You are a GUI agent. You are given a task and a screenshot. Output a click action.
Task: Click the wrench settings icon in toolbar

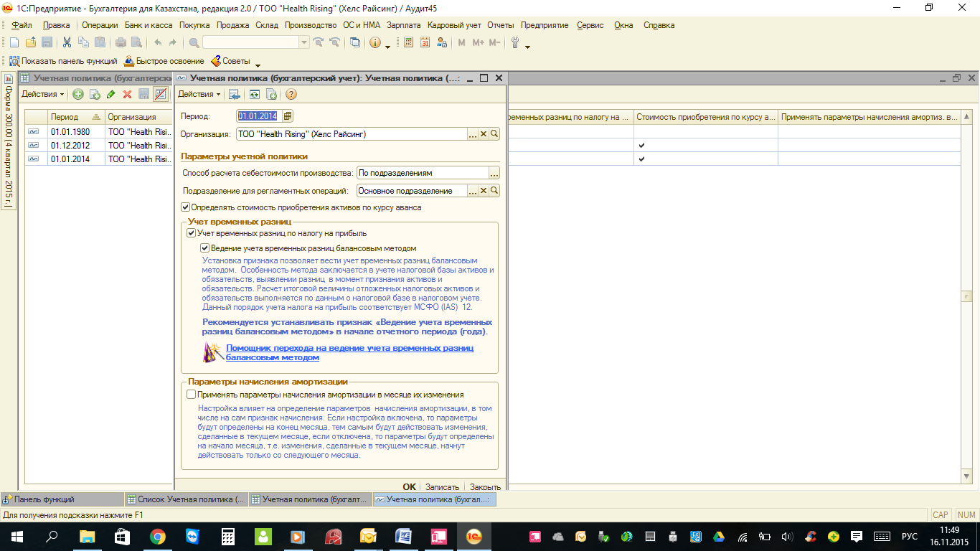pos(514,43)
